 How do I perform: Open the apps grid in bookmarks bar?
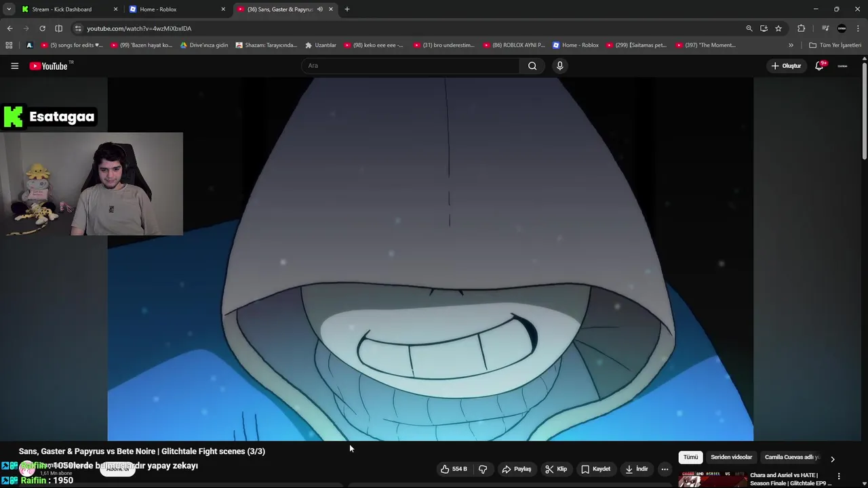click(x=9, y=45)
